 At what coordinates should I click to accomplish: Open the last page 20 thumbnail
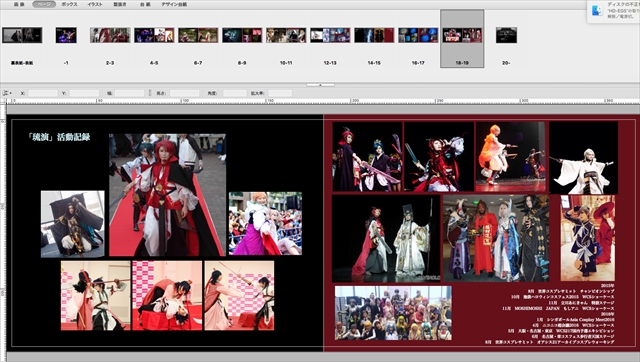(x=506, y=35)
